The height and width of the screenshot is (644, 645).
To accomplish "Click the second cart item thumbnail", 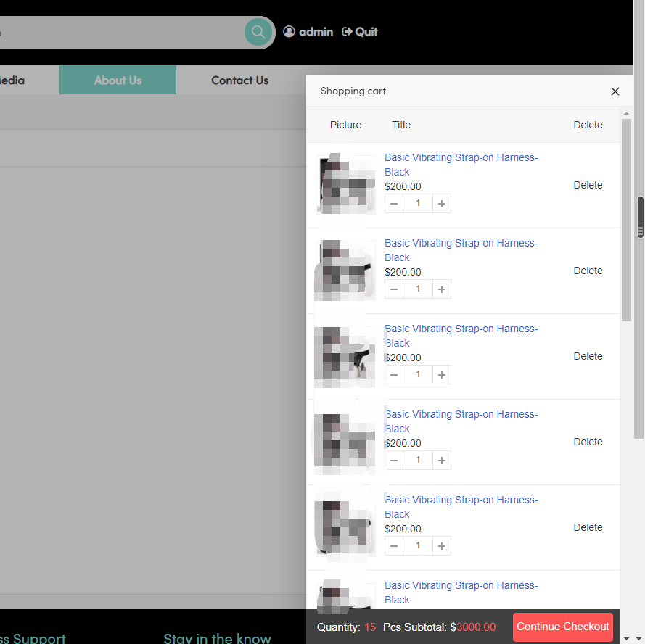I will coord(345,271).
